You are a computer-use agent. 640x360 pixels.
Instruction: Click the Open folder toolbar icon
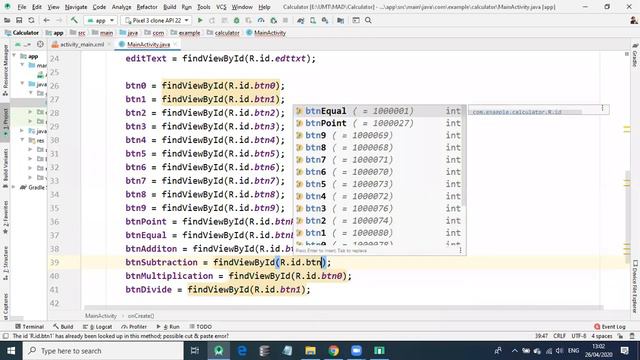coord(7,20)
